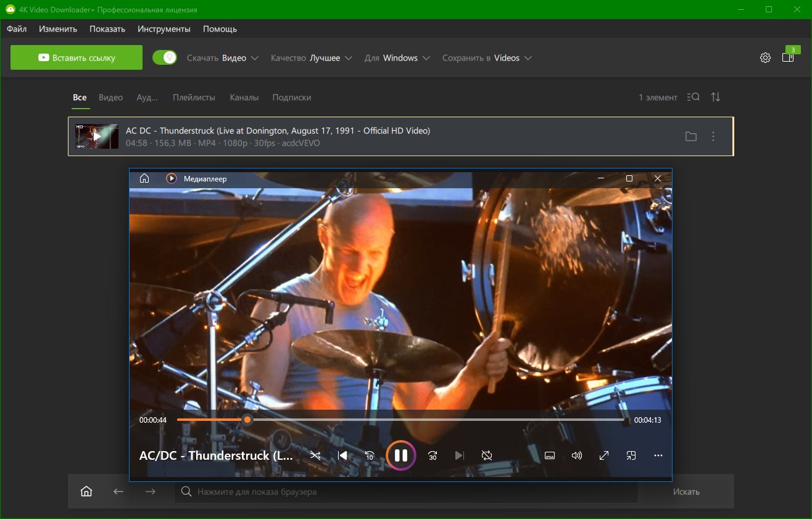Click the Вставить ссылку button
Screen dimensions: 812x519
coord(77,58)
